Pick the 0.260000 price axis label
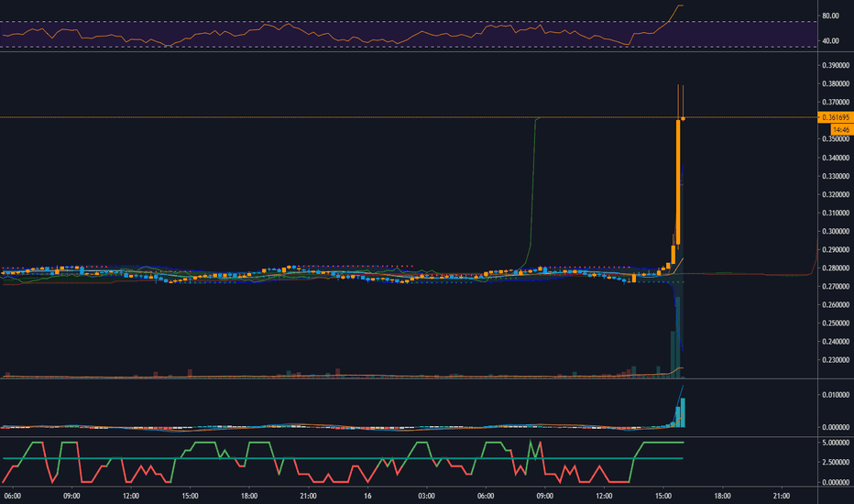 tap(836, 305)
